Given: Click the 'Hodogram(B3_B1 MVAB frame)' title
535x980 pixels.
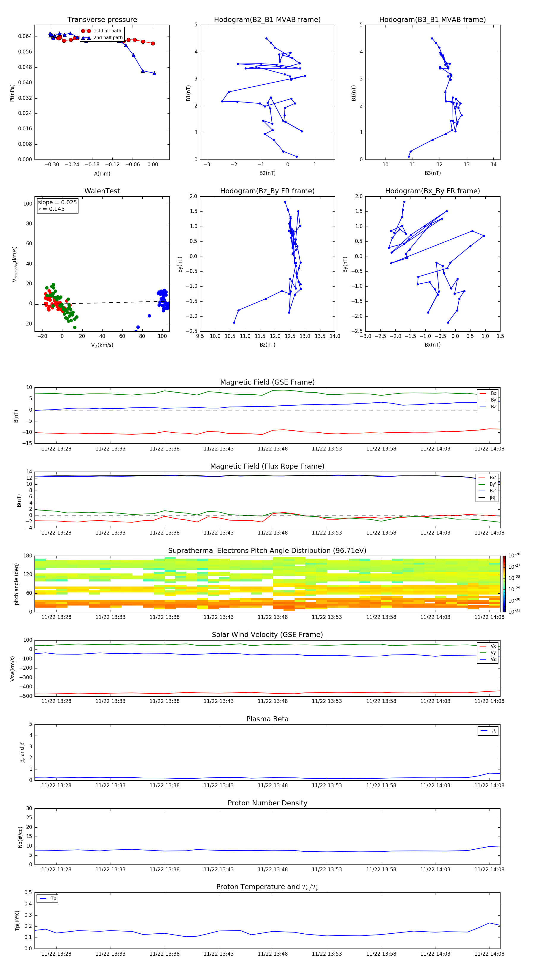Looking at the screenshot, I should (432, 20).
